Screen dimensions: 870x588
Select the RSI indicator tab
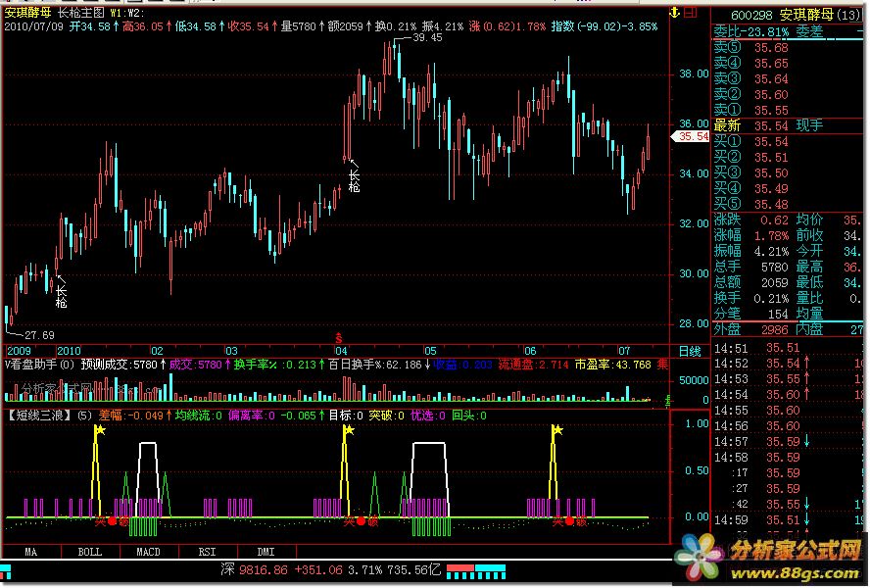(x=207, y=552)
